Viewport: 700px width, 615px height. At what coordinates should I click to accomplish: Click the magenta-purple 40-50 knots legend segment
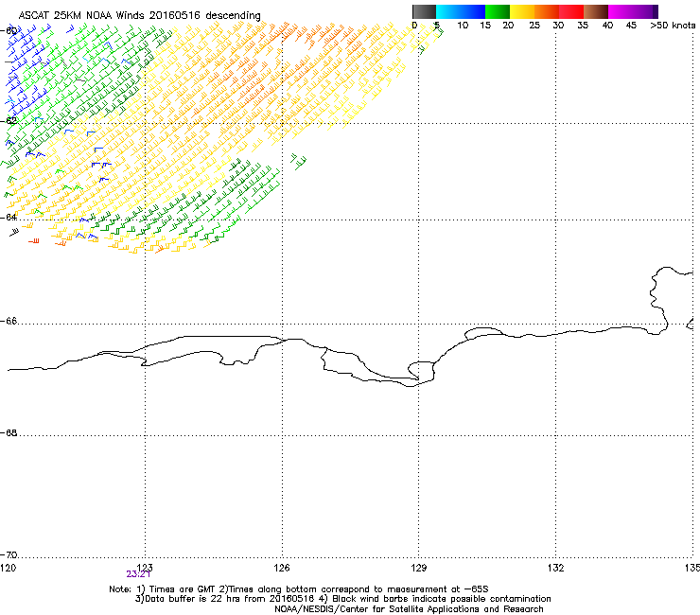[x=633, y=11]
